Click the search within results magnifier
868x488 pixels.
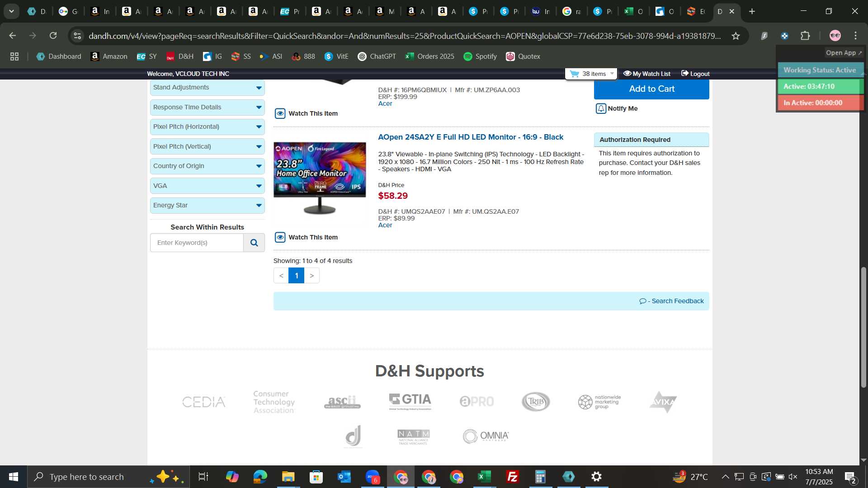click(254, 243)
